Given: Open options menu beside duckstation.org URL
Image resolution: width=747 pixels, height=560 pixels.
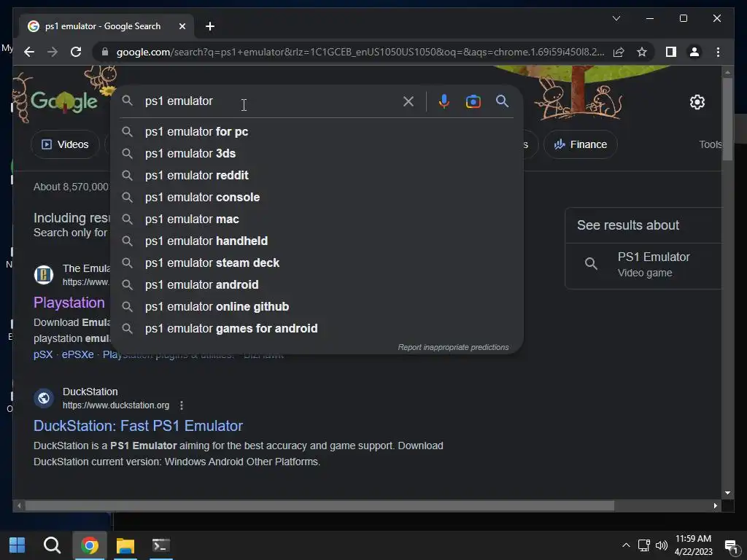Looking at the screenshot, I should (182, 405).
